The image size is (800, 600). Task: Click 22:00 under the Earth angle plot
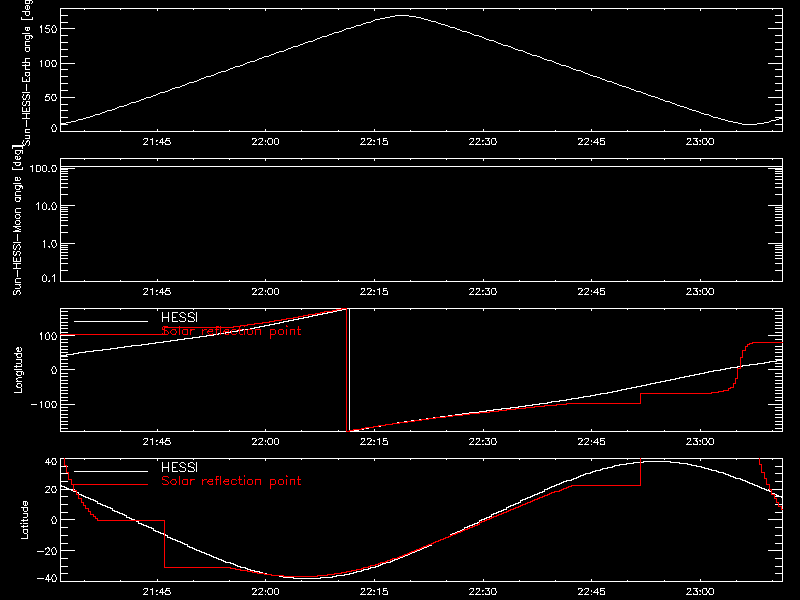[265, 142]
